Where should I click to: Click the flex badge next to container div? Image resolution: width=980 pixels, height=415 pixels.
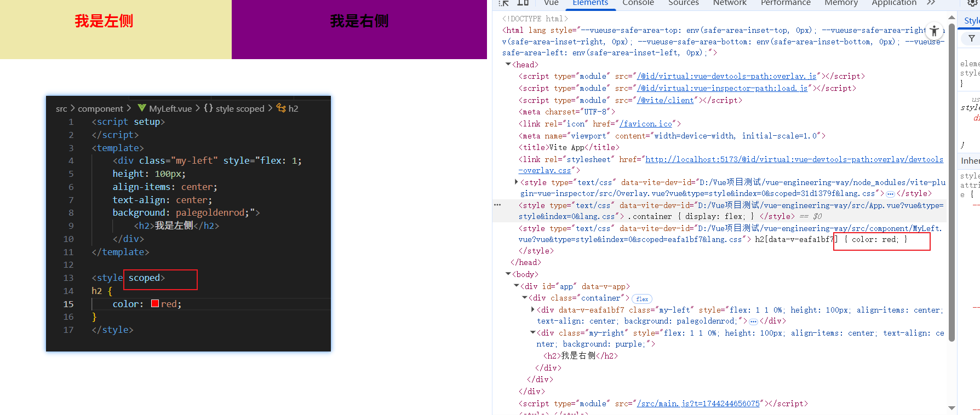(642, 299)
